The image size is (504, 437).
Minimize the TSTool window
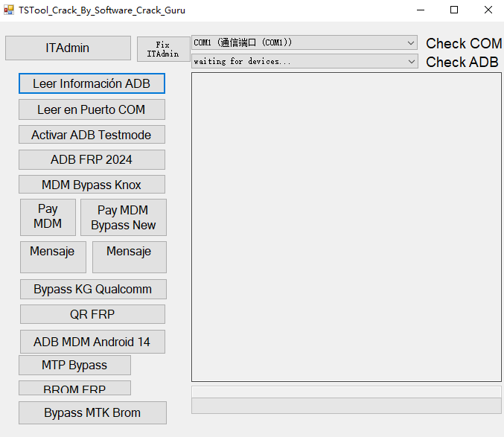[x=421, y=10]
